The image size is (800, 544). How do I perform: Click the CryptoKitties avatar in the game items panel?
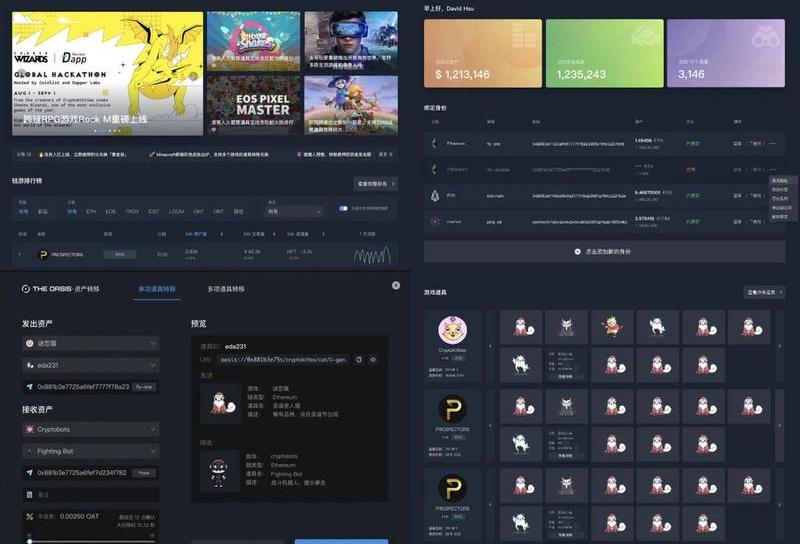click(x=453, y=330)
